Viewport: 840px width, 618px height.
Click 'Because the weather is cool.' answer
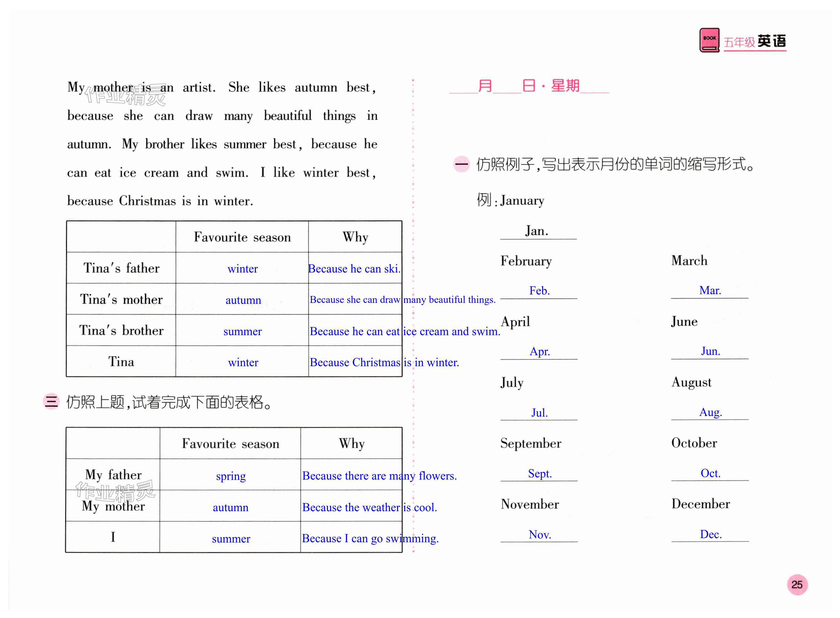(x=369, y=507)
